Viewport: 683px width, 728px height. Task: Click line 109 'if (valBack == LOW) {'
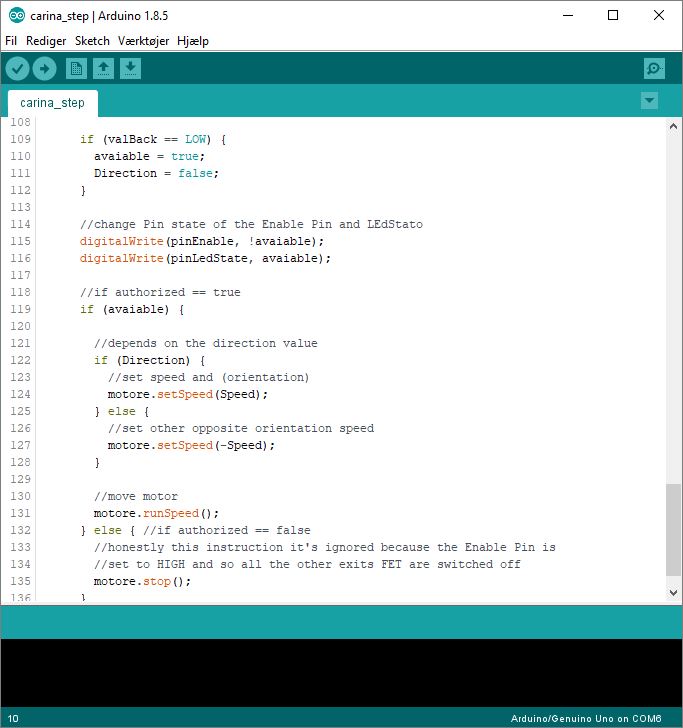click(x=153, y=139)
